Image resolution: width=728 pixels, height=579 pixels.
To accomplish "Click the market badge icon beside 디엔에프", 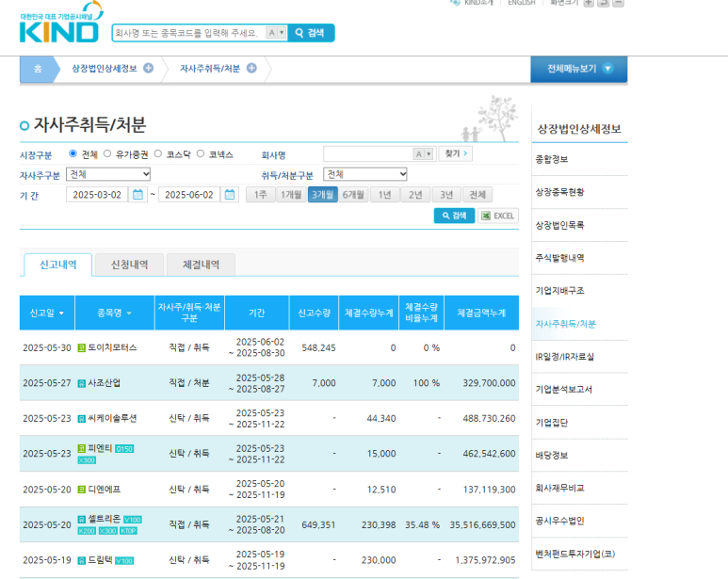I will point(81,490).
